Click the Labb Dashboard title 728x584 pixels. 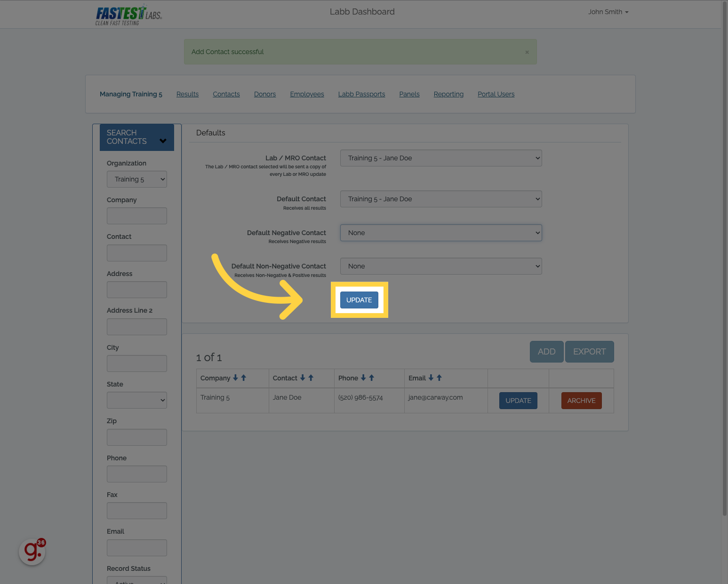click(362, 12)
